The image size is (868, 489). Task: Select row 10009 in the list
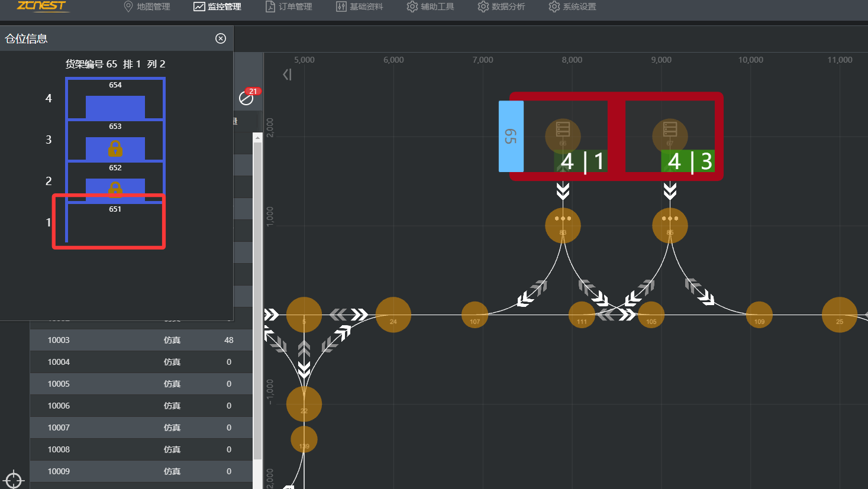pyautogui.click(x=141, y=471)
